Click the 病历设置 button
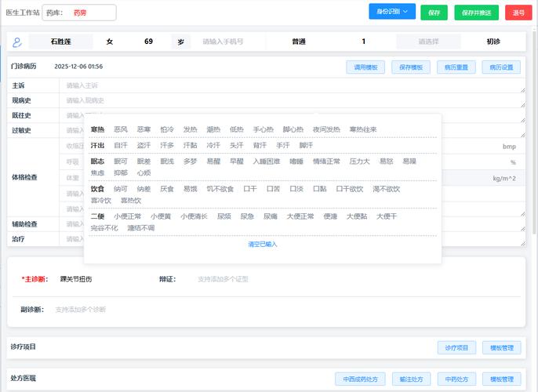Screen dimensions: 538x392 [x=501, y=67]
